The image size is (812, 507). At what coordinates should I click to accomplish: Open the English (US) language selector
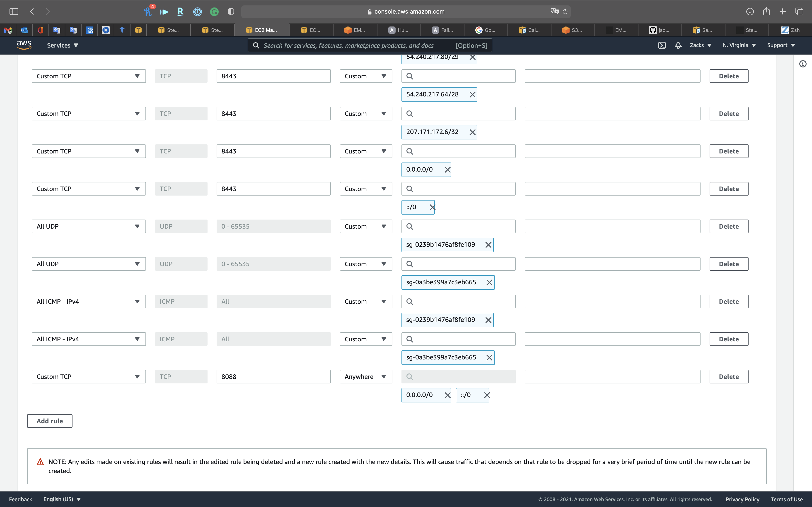62,499
